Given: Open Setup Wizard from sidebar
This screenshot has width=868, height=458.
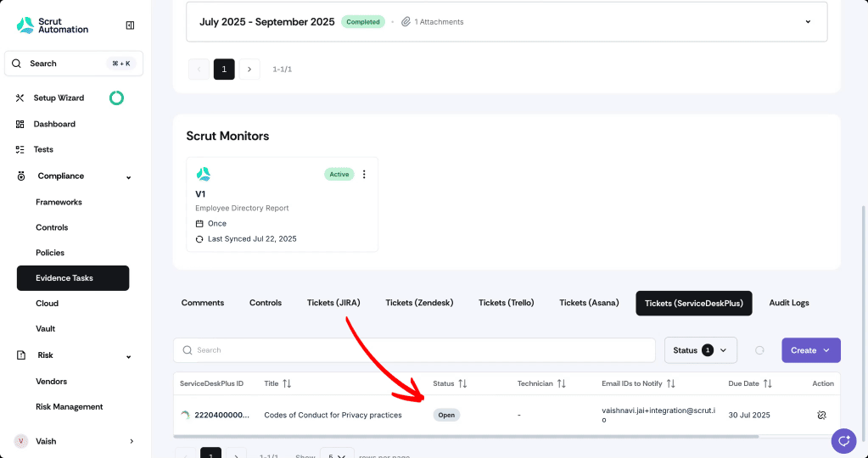Looking at the screenshot, I should click(x=59, y=98).
